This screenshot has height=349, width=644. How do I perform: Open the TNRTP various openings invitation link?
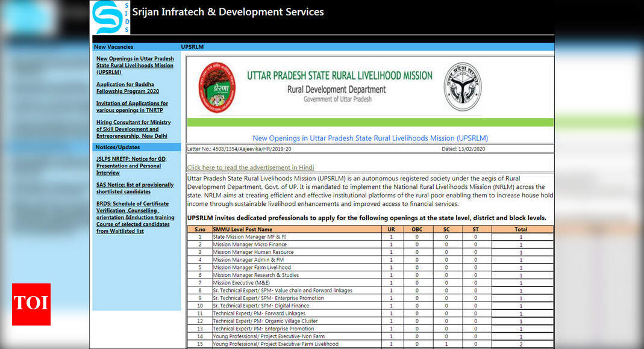tap(132, 107)
